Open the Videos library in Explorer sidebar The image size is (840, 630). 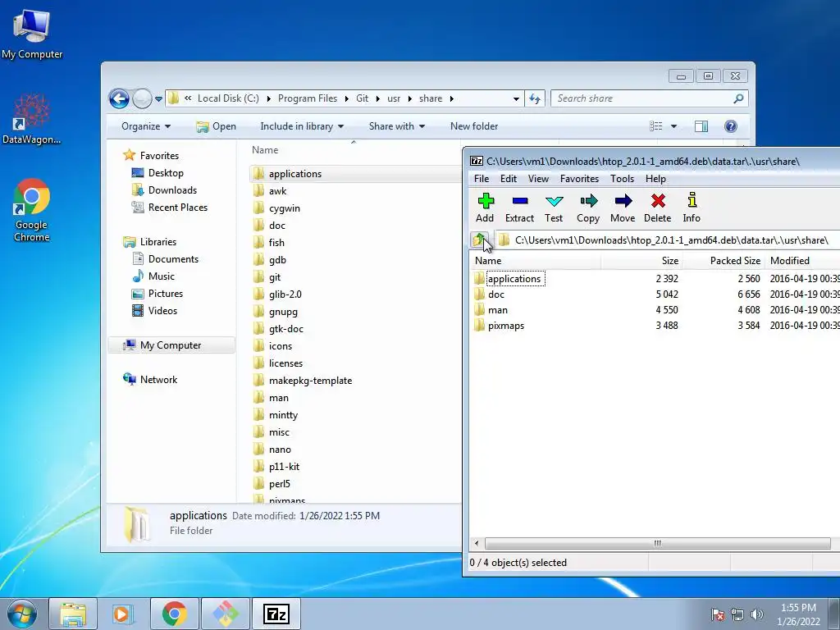tap(162, 310)
